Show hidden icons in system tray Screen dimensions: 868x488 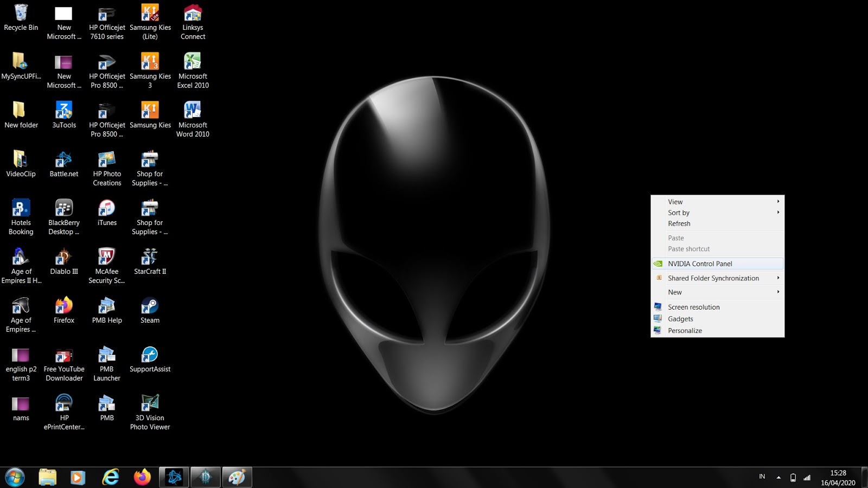(x=778, y=477)
